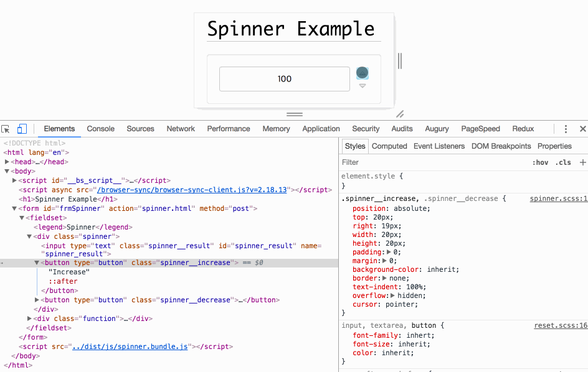
Task: Open the DevTools three-dot menu
Action: pyautogui.click(x=566, y=129)
